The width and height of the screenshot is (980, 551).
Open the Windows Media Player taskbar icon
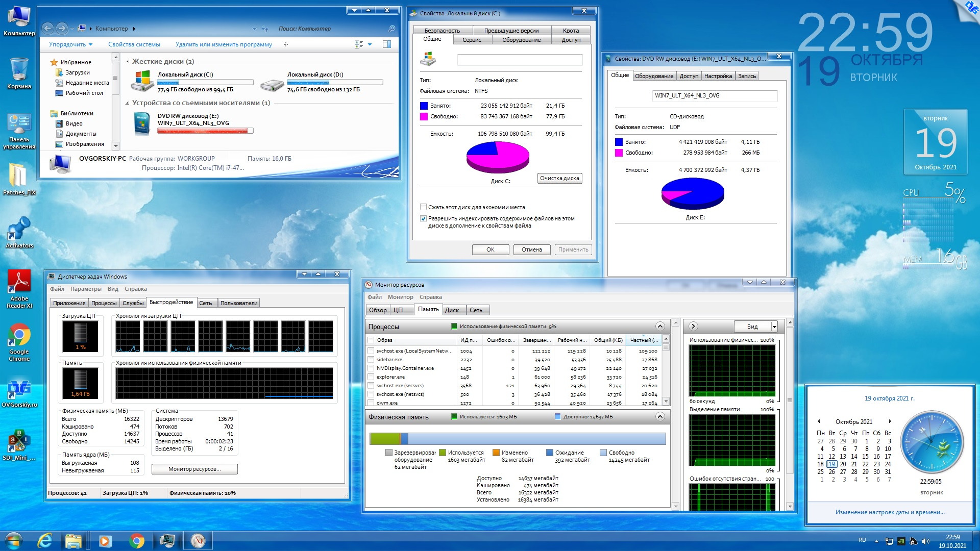coord(105,540)
